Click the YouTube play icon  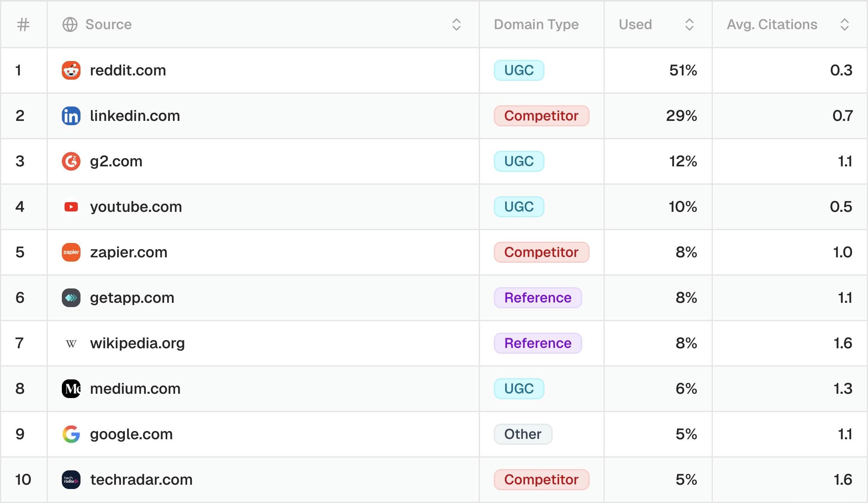tap(71, 207)
